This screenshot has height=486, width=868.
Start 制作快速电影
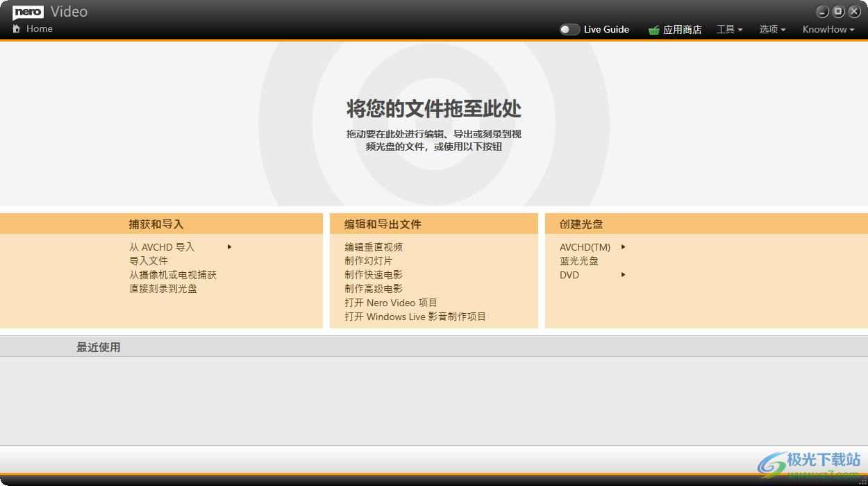(374, 275)
